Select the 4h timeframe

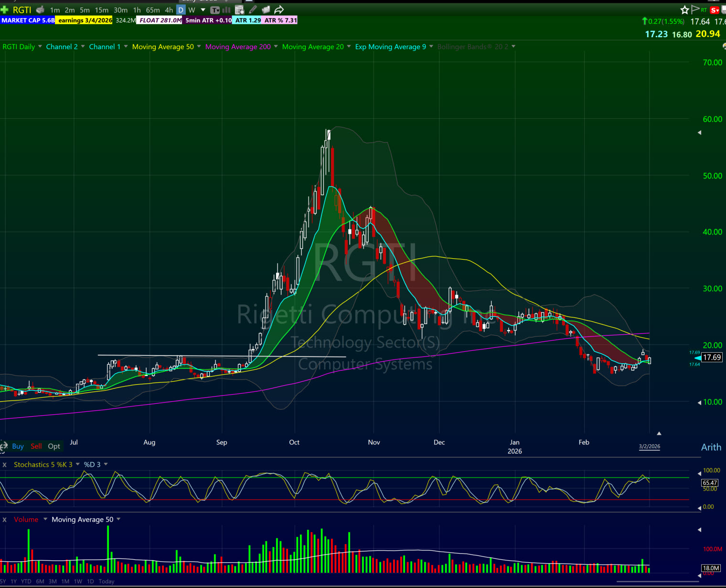(169, 10)
